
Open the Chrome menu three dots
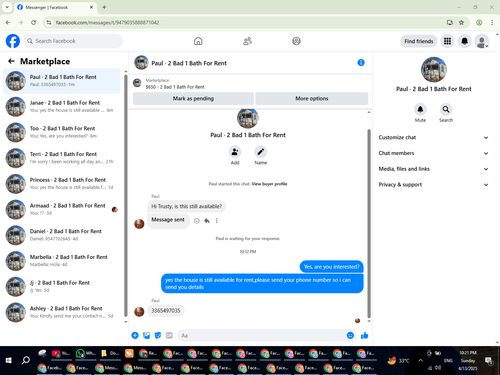492,22
